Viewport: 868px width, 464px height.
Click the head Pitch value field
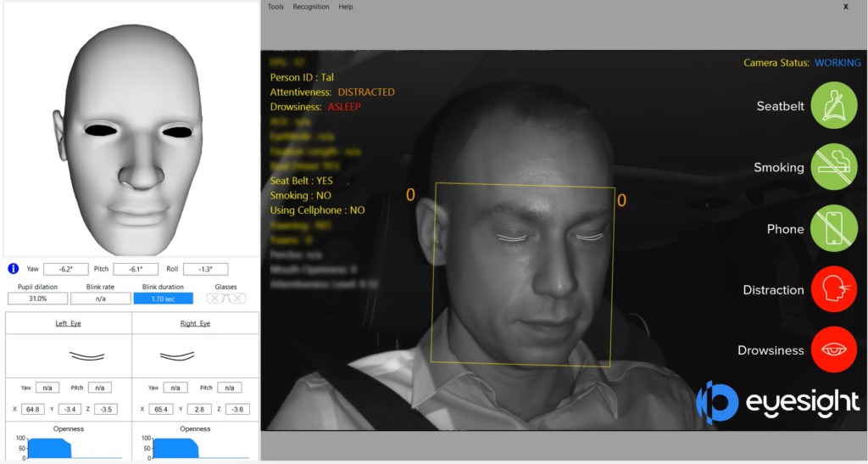[x=136, y=269]
